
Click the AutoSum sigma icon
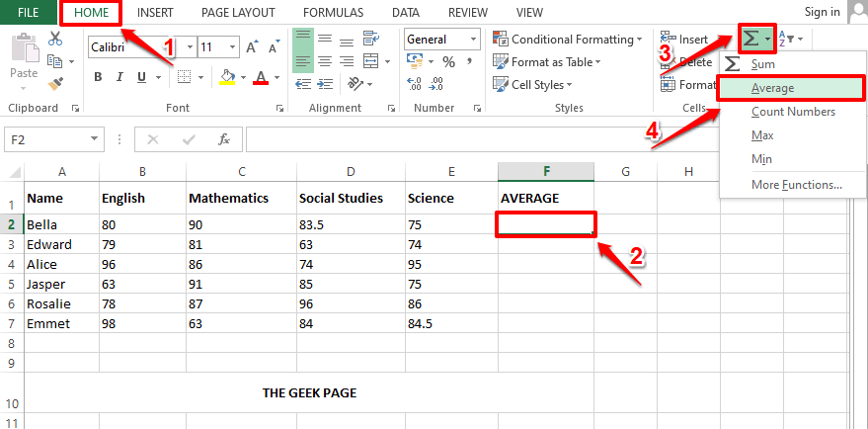pyautogui.click(x=750, y=39)
